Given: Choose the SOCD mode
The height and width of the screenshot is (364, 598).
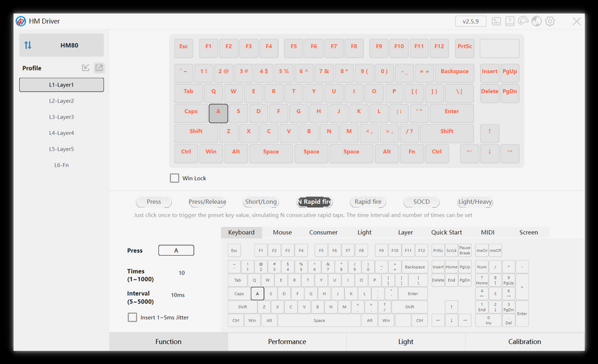Looking at the screenshot, I should tap(421, 202).
